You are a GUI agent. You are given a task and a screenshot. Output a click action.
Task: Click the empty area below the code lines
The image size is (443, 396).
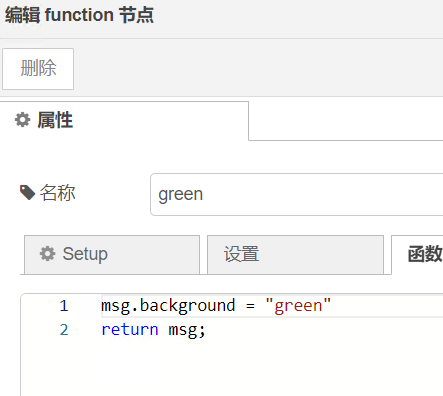[x=233, y=368]
